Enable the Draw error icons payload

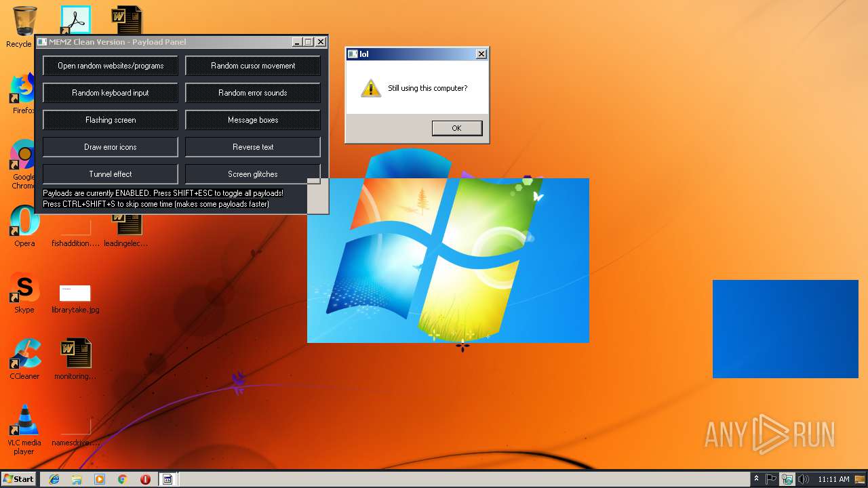pos(111,147)
